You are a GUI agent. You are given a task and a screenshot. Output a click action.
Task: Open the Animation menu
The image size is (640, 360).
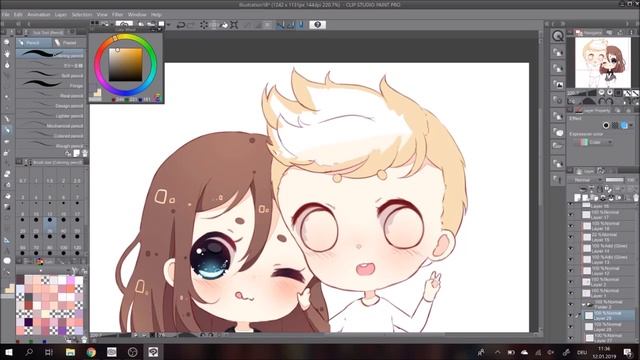coord(39,15)
